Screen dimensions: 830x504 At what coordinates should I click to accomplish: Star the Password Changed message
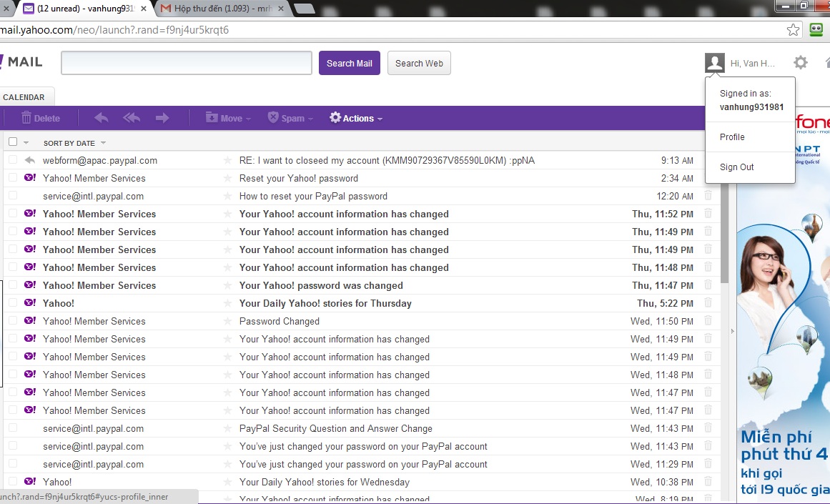[227, 322]
